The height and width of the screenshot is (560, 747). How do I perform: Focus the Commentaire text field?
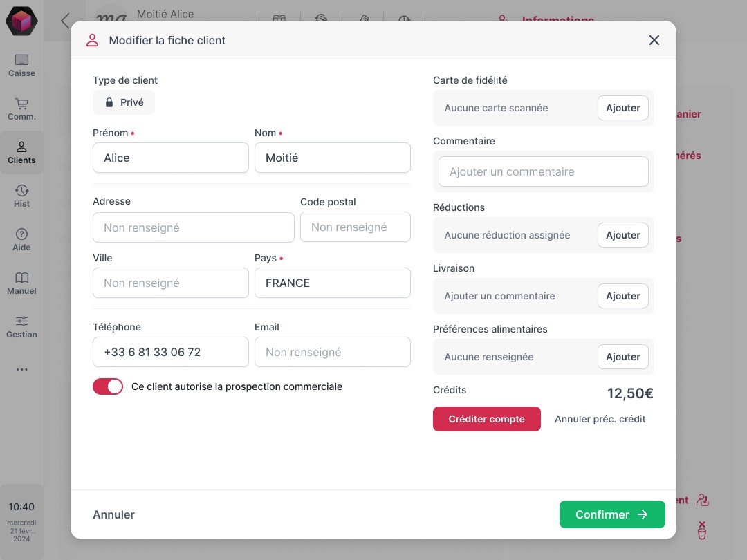pos(544,171)
